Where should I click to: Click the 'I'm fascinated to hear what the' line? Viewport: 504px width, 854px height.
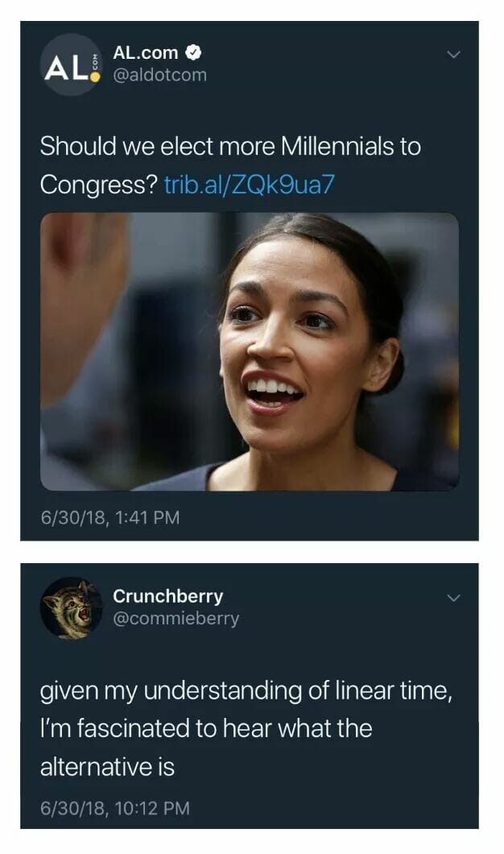(206, 729)
